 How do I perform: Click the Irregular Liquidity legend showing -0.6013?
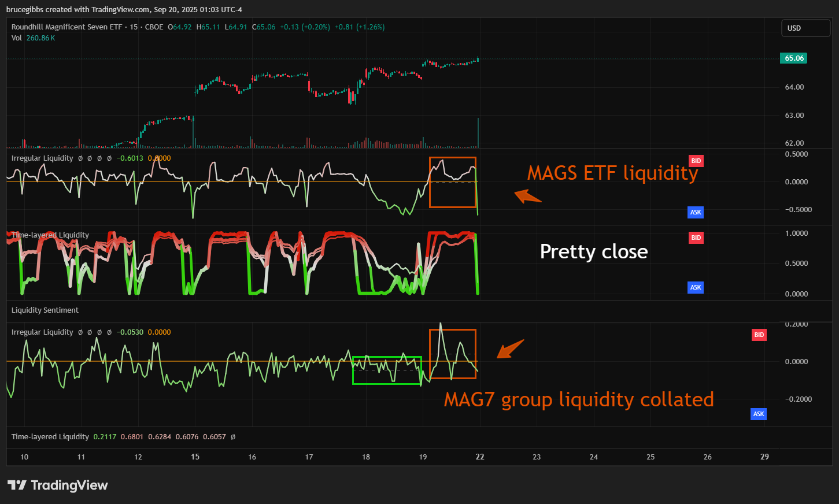pyautogui.click(x=91, y=158)
